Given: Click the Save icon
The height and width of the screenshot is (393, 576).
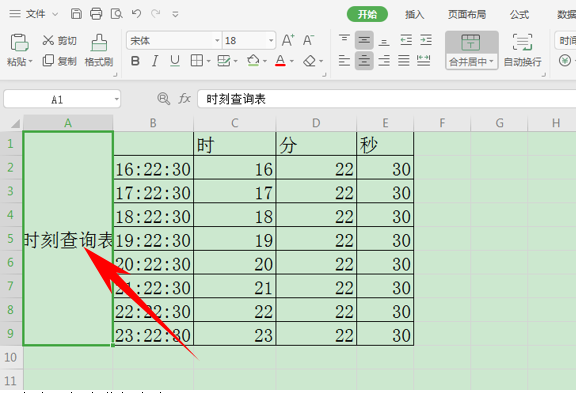Looking at the screenshot, I should pos(76,14).
